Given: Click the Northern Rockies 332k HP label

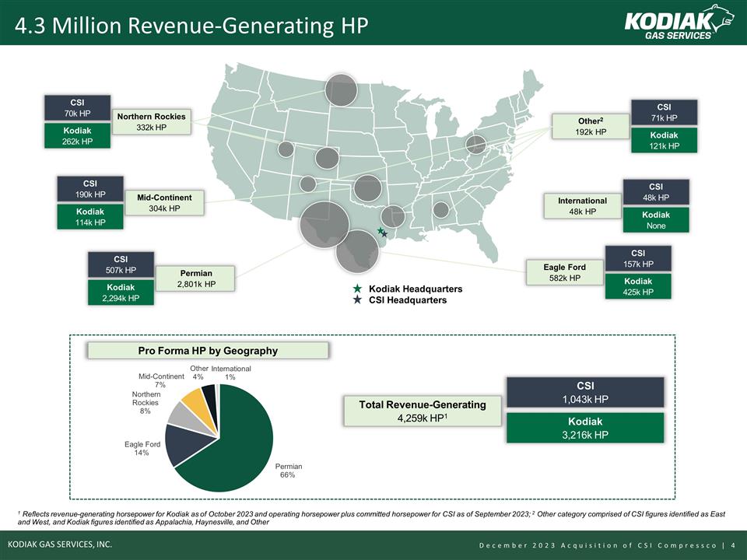Looking at the screenshot, I should click(x=152, y=122).
